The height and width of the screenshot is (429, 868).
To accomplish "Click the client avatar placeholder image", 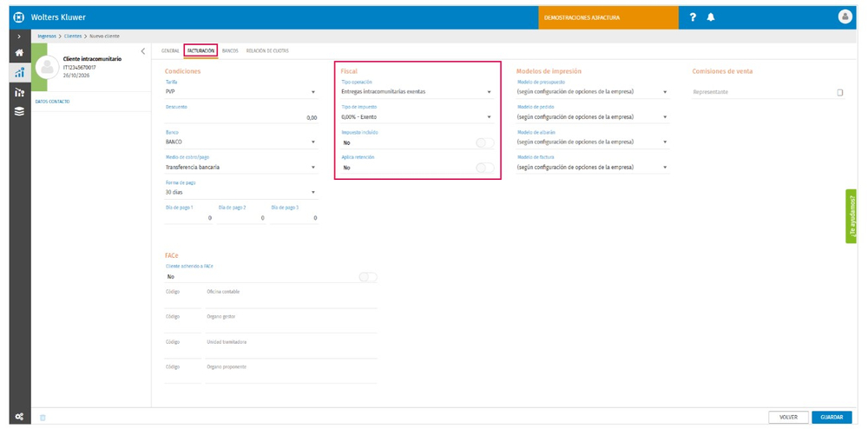I will [47, 67].
